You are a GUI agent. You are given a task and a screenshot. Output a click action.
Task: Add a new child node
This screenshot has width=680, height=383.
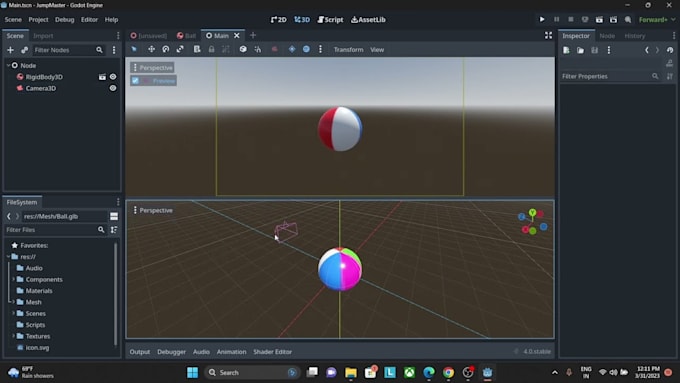pos(10,50)
